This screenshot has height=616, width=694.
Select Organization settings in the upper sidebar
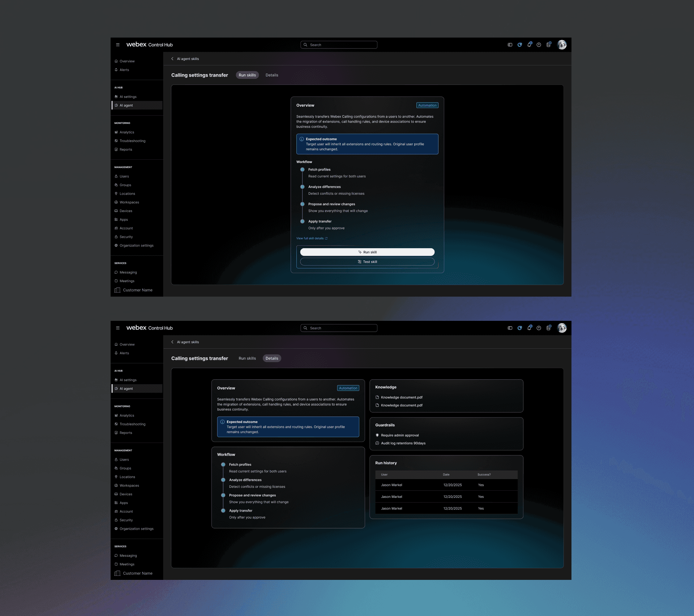point(136,246)
